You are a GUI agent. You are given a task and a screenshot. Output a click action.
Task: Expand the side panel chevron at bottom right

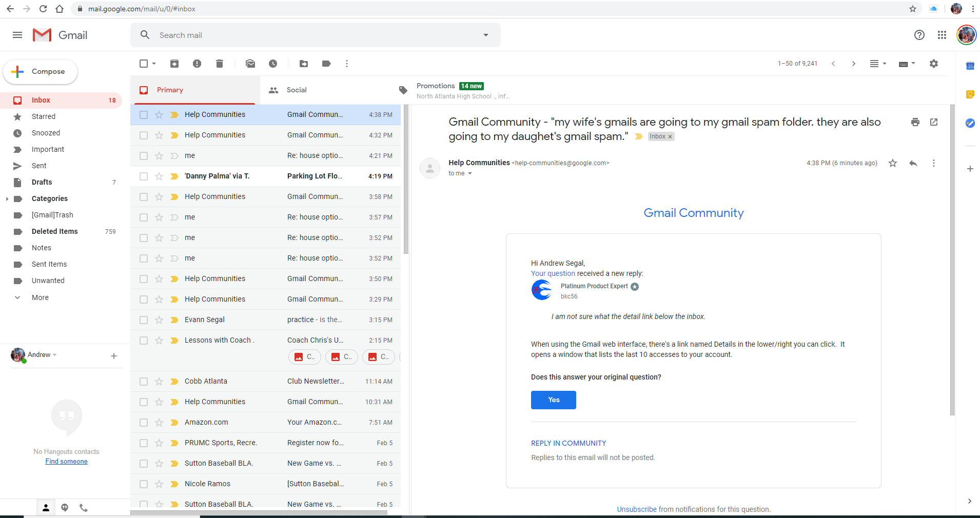969,501
